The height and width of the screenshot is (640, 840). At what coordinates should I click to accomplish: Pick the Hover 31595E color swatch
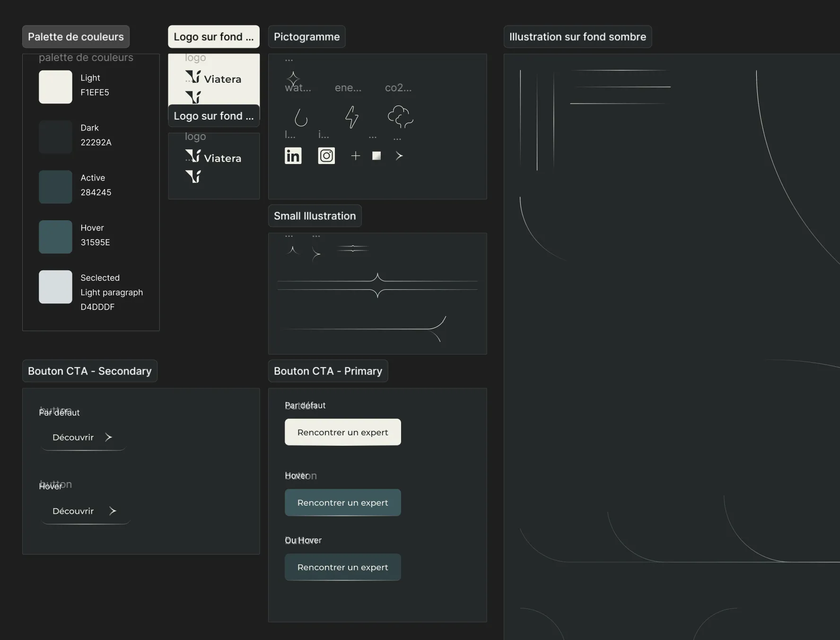pos(55,237)
